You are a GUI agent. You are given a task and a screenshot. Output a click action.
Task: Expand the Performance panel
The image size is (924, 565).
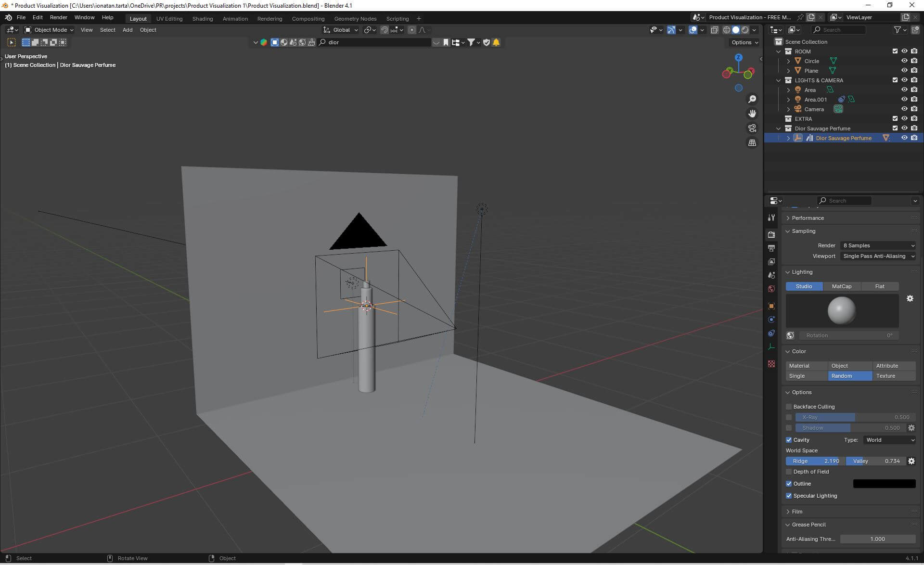click(x=808, y=218)
